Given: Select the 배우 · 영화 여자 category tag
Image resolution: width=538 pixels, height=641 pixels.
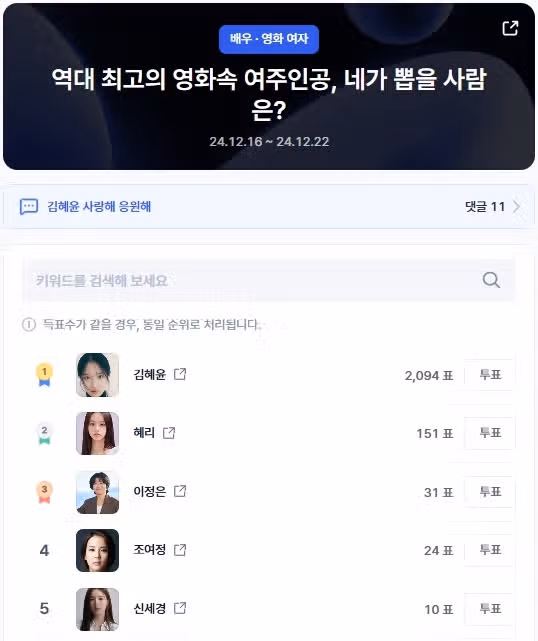Looking at the screenshot, I should coord(269,39).
